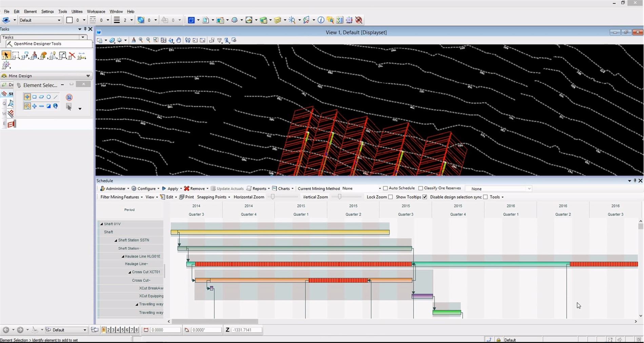Click the Disable Handles icon in Element Selection
This screenshot has height=343, width=644.
coord(69,97)
